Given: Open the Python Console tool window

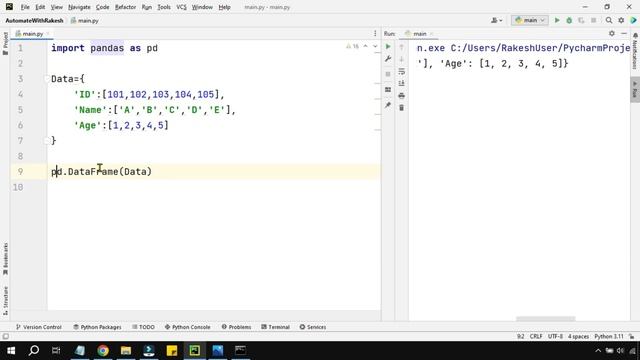Looking at the screenshot, I should tap(187, 327).
